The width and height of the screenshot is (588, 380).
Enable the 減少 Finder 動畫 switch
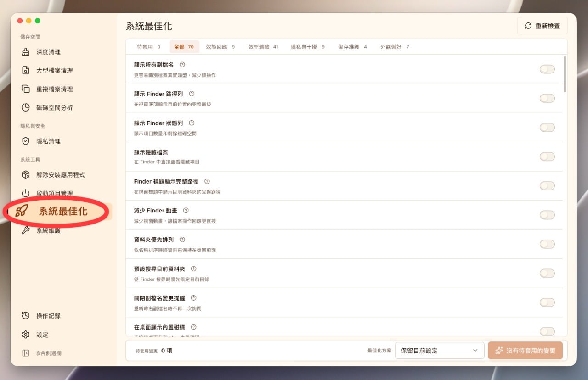(x=547, y=215)
